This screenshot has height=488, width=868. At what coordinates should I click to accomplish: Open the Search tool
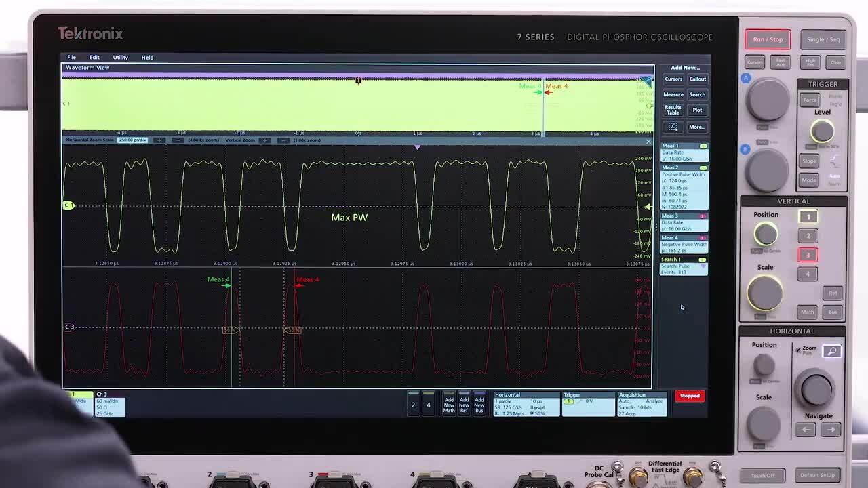[x=697, y=95]
